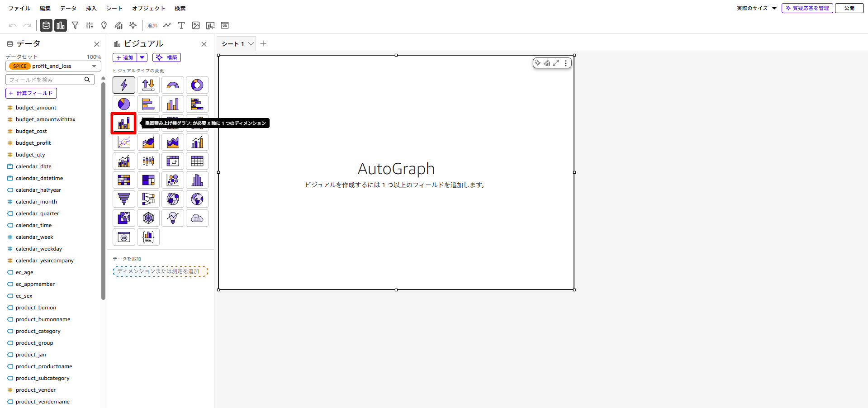Select the pivot table visual type
The width and height of the screenshot is (868, 408).
173,161
